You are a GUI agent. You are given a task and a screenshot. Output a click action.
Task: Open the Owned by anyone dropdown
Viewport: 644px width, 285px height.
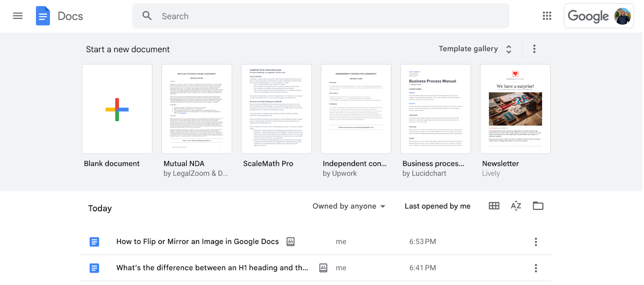click(349, 206)
